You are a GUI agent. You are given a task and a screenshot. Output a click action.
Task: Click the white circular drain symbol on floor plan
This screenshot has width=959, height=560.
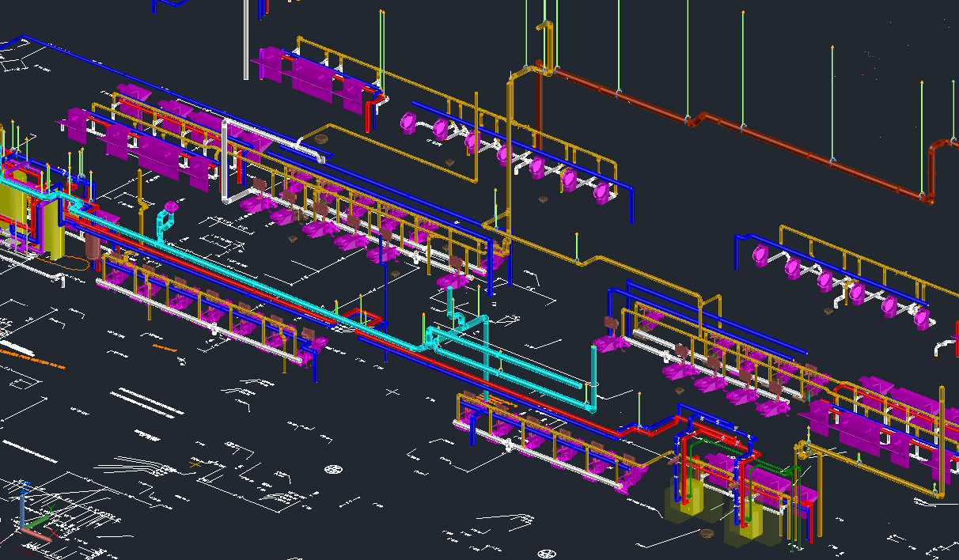tap(335, 470)
